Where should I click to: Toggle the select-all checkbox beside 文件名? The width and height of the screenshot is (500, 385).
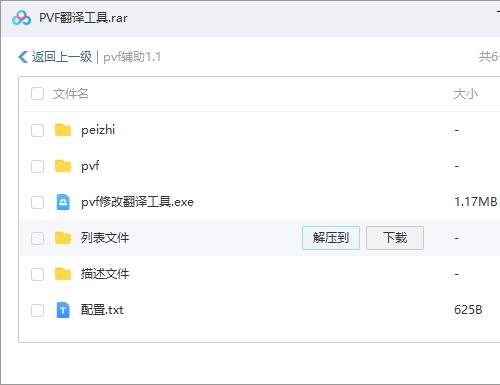[37, 94]
